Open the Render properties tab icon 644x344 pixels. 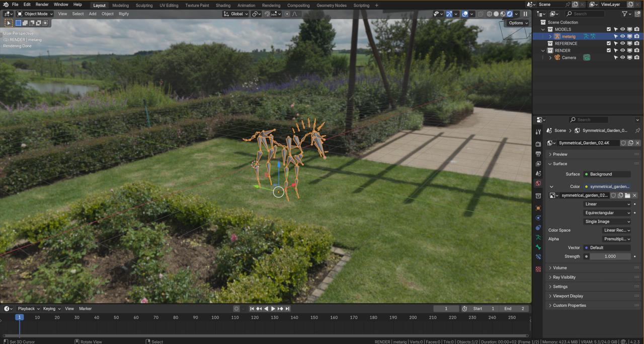(538, 144)
